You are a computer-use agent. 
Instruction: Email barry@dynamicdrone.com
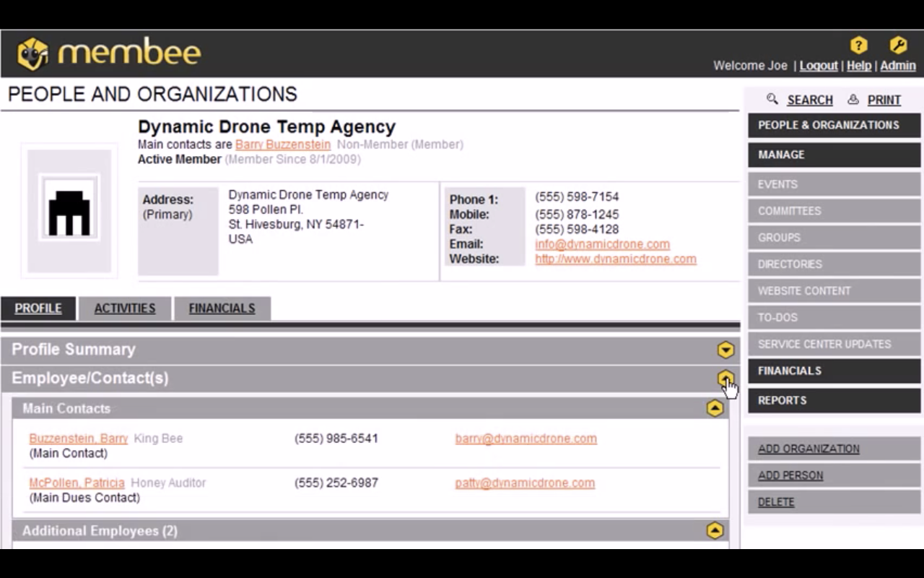pyautogui.click(x=526, y=439)
